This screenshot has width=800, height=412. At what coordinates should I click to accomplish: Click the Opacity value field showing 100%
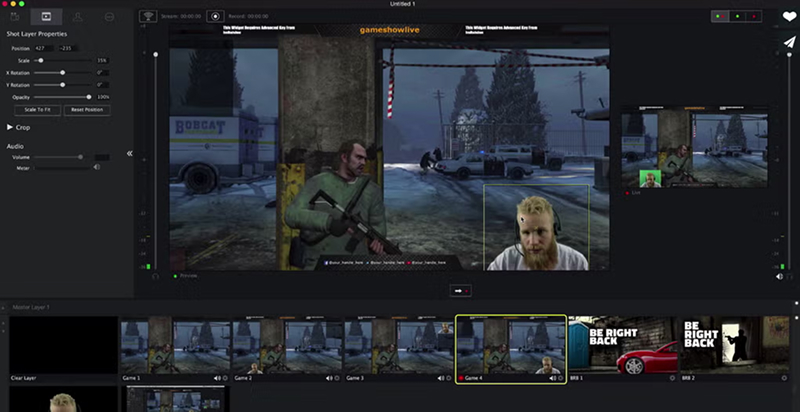point(103,97)
